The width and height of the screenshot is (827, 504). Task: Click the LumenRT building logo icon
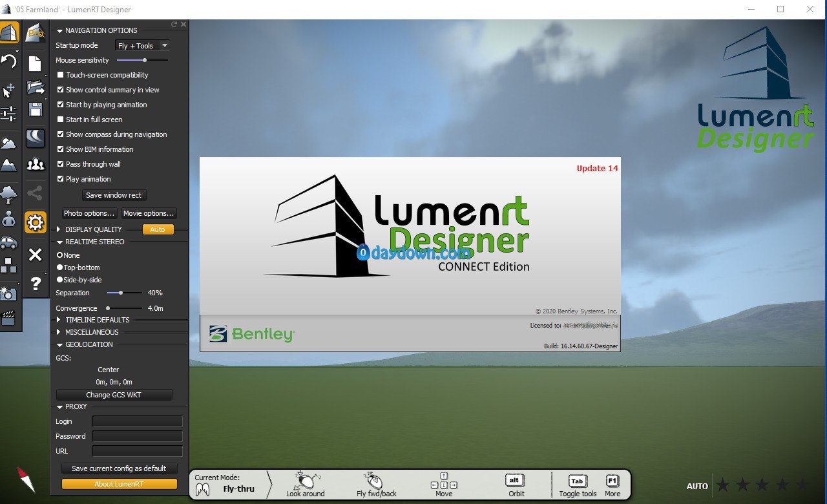coord(9,32)
